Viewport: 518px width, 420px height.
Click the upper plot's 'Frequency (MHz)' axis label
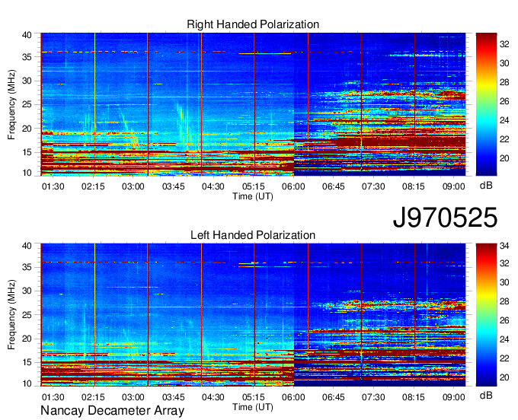click(11, 104)
